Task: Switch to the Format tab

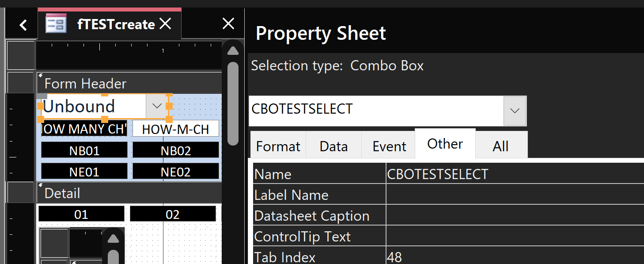Action: tap(278, 146)
